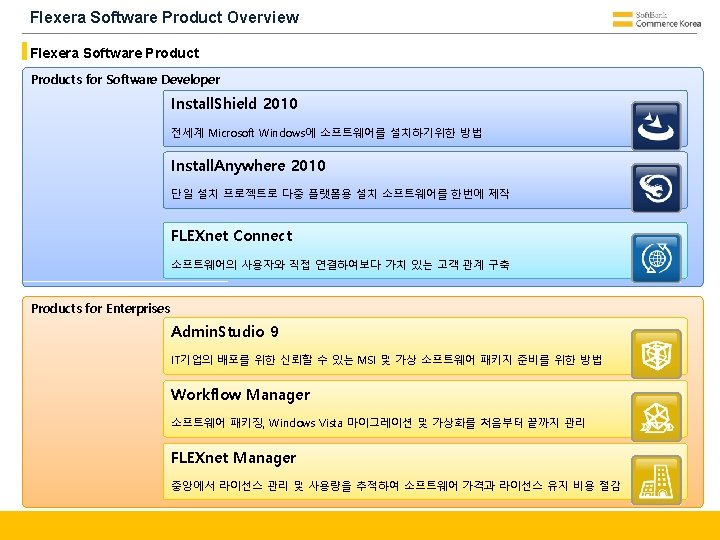Select the FLEXnet Manager heading
Screen dimensions: 720x540
click(233, 458)
